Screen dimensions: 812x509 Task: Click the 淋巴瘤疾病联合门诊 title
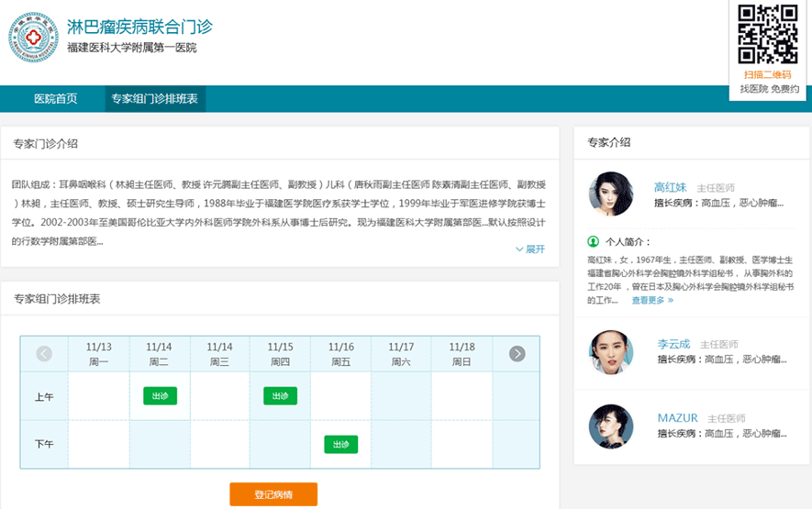pos(139,27)
